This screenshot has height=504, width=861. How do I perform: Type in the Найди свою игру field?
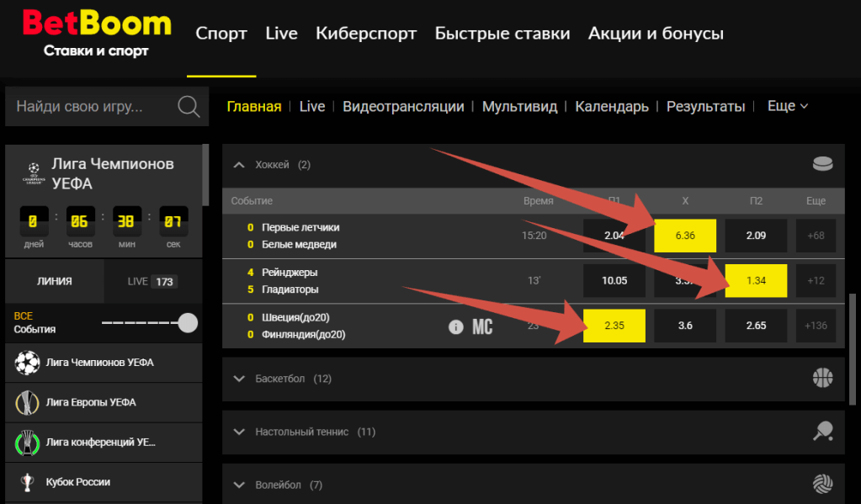pos(93,107)
